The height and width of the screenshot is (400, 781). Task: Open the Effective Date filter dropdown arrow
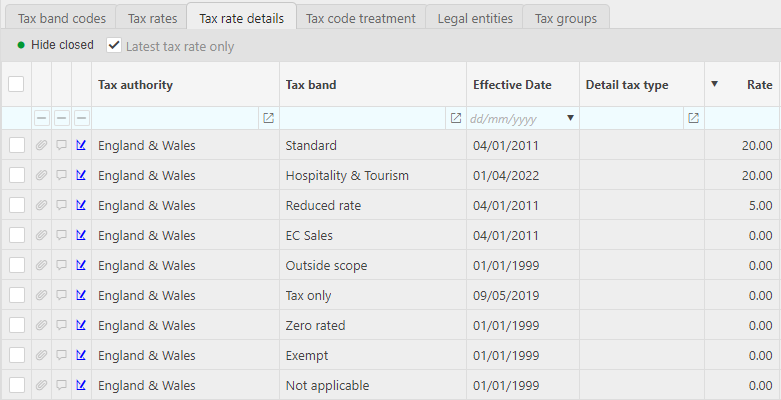[571, 118]
